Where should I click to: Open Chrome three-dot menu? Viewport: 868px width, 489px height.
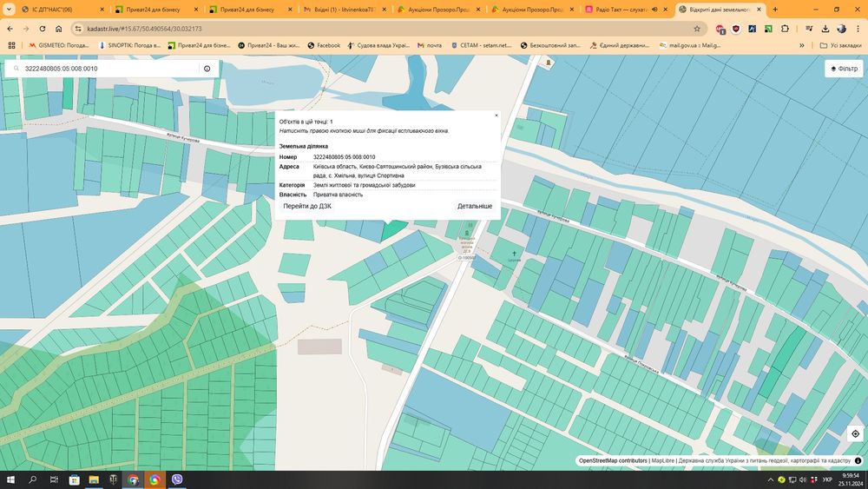coord(857,28)
